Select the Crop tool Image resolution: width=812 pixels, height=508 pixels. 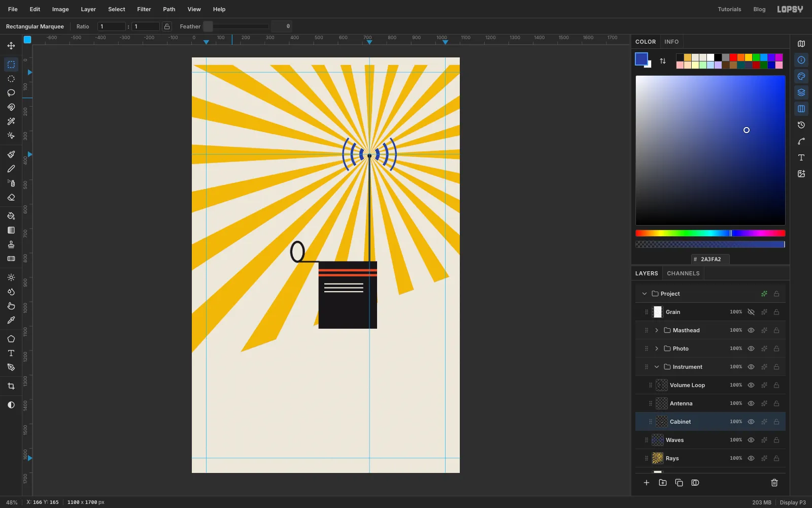point(11,386)
